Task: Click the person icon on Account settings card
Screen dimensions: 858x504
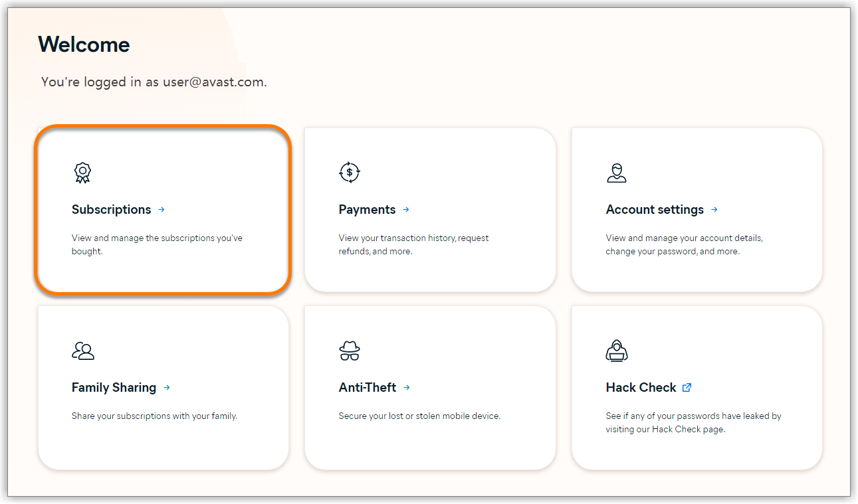Action: (617, 172)
